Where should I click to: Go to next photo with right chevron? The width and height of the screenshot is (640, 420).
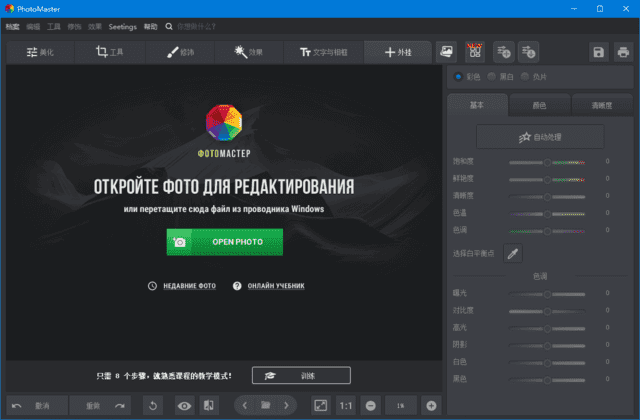point(286,405)
